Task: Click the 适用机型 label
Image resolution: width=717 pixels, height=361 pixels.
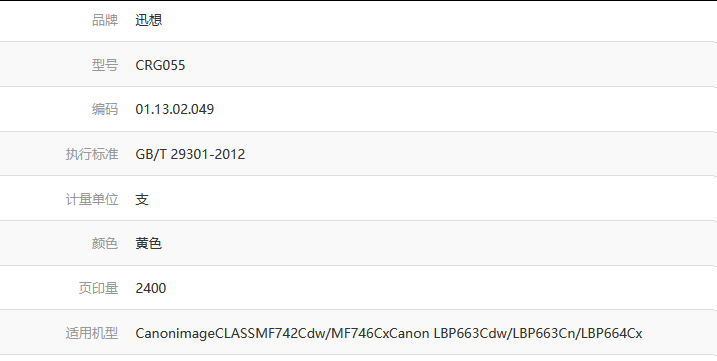Action: pyautogui.click(x=92, y=333)
